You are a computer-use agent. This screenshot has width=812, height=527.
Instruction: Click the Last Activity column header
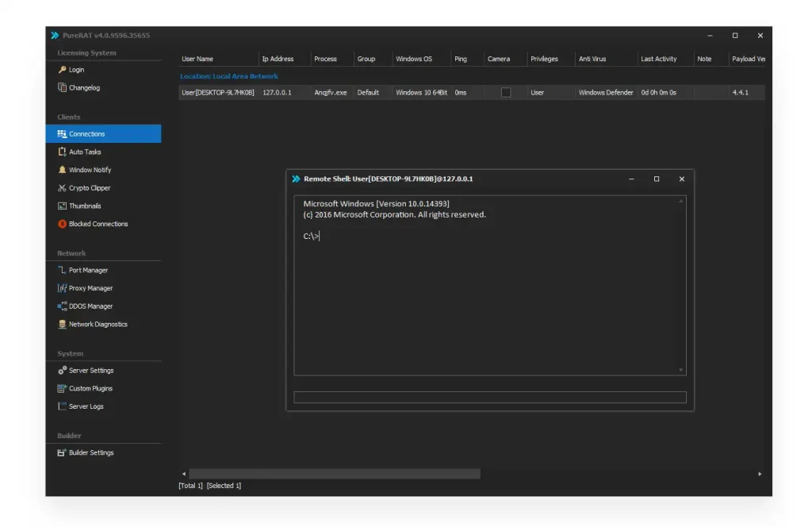658,59
